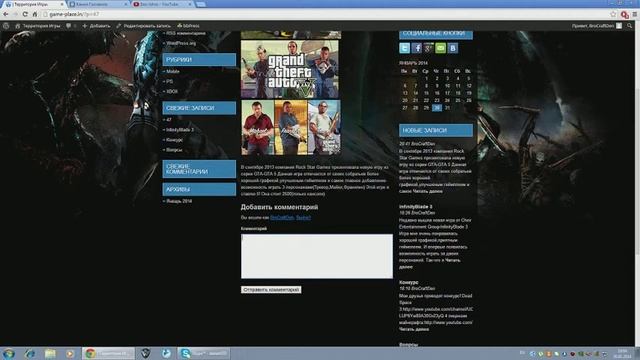Open Windows Explorer folder in taskbar

(50, 353)
